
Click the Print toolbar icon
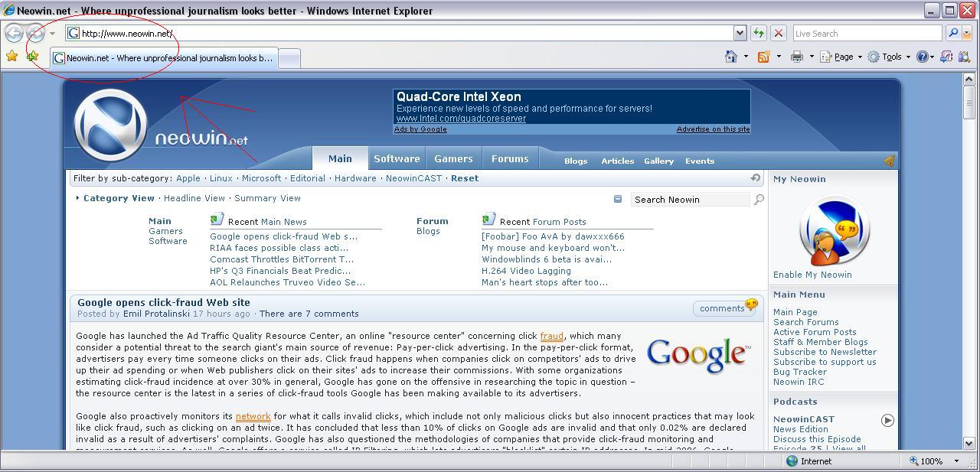coord(797,57)
